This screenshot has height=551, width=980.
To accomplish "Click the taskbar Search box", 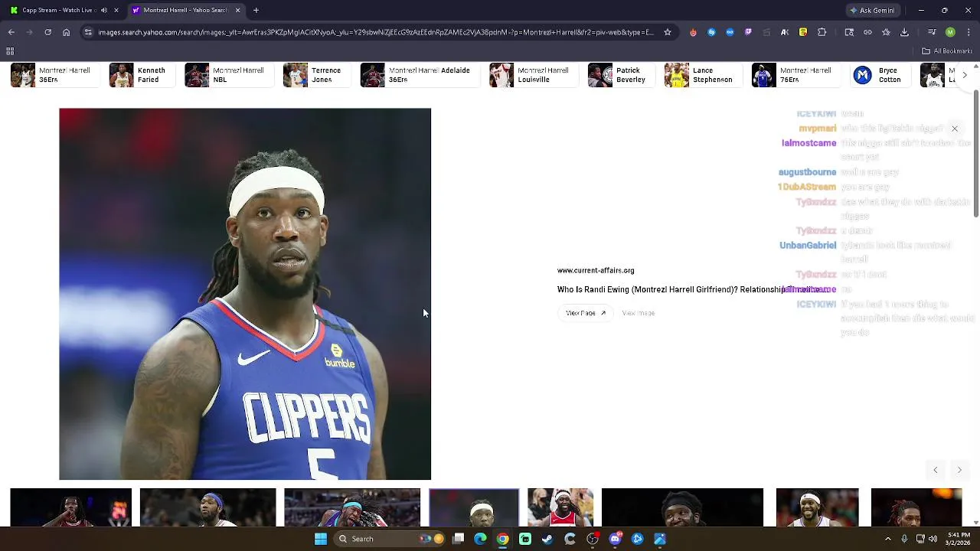I will coord(390,539).
